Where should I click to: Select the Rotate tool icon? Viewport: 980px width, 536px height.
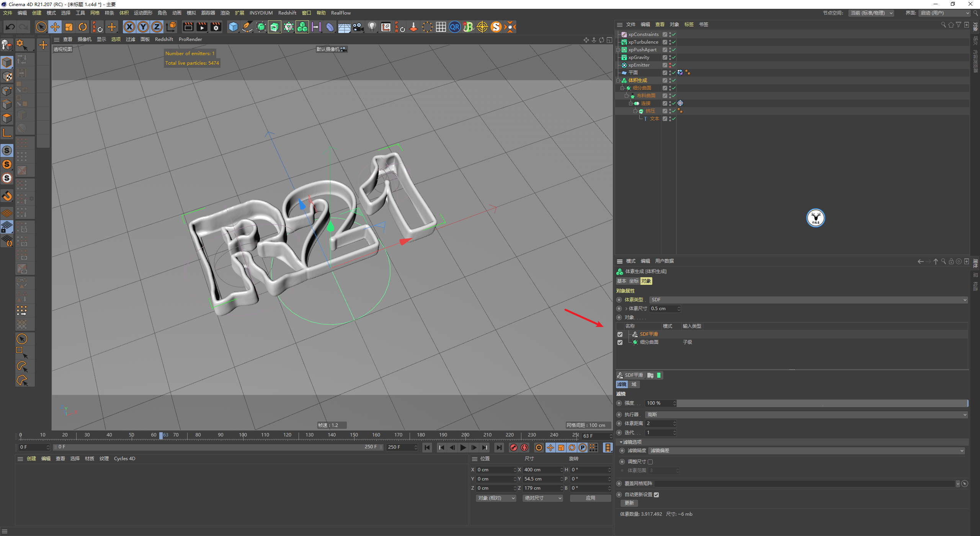point(83,27)
